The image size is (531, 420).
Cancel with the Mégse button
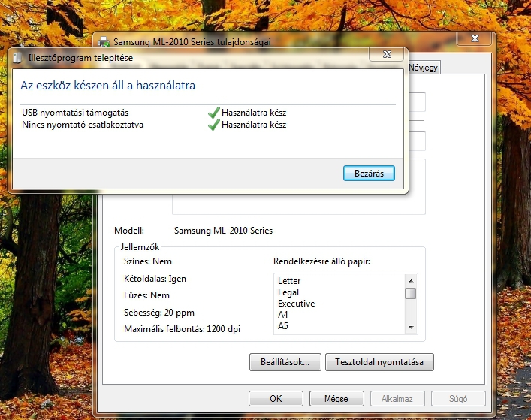pyautogui.click(x=336, y=399)
